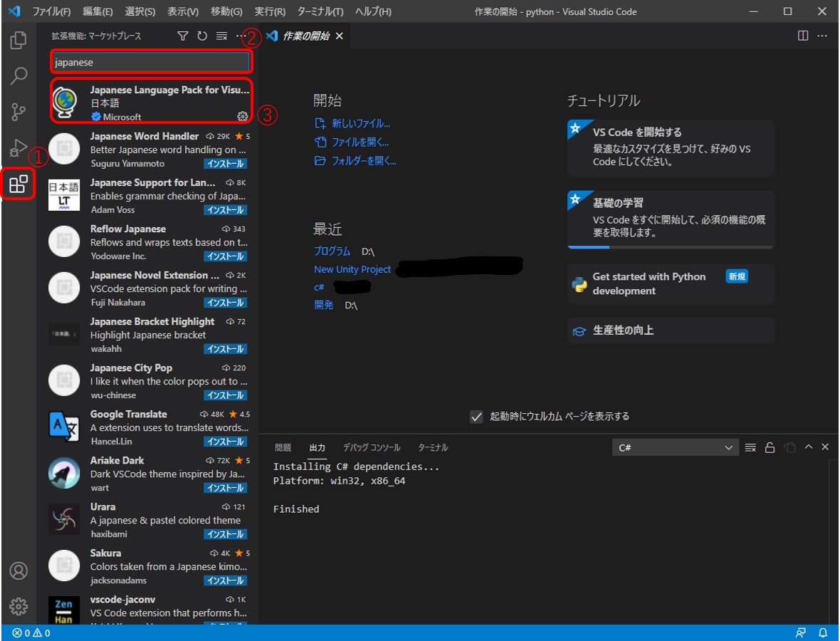
Task: Close the 作業の開始 tab
Action: [x=339, y=36]
